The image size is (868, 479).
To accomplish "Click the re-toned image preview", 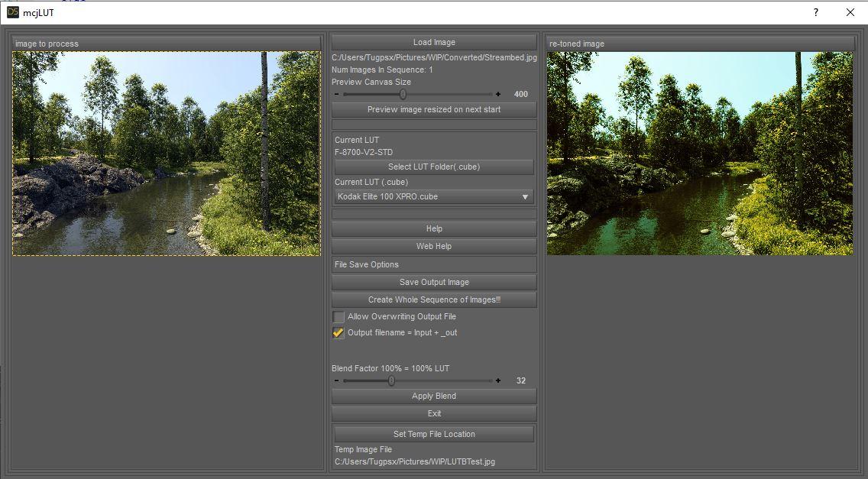I will click(x=700, y=154).
